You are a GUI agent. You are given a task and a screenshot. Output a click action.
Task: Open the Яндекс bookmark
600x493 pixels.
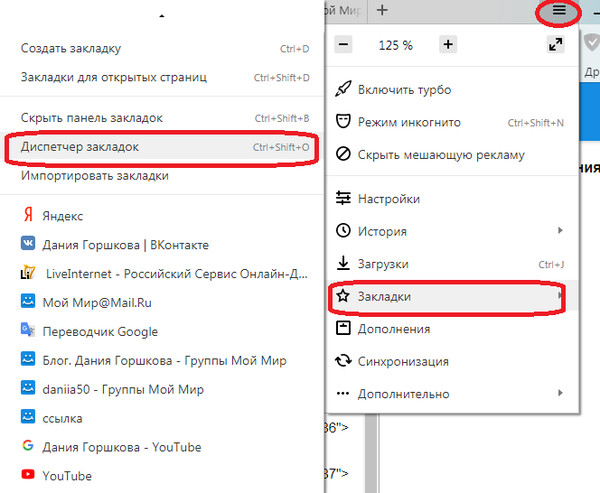[162, 216]
